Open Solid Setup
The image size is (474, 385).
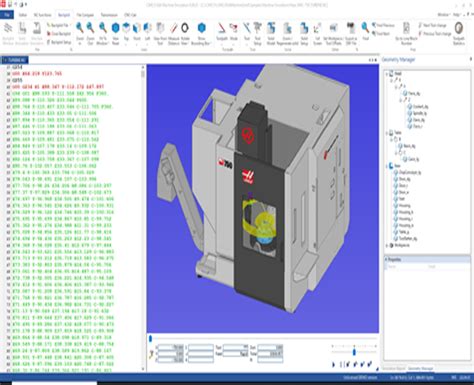(x=304, y=33)
